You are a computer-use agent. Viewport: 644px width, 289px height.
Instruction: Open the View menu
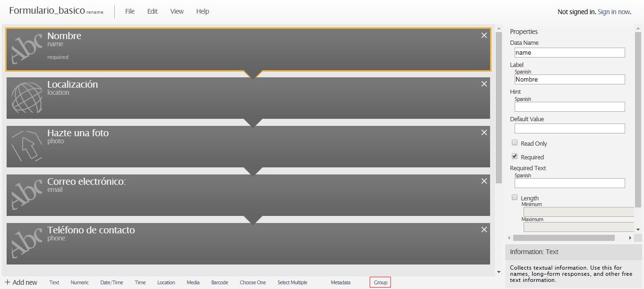click(x=177, y=11)
